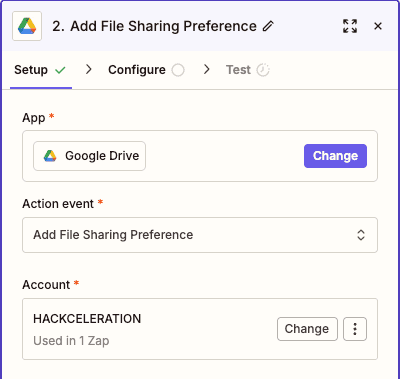
Task: Click the Configure status circle icon
Action: [178, 70]
